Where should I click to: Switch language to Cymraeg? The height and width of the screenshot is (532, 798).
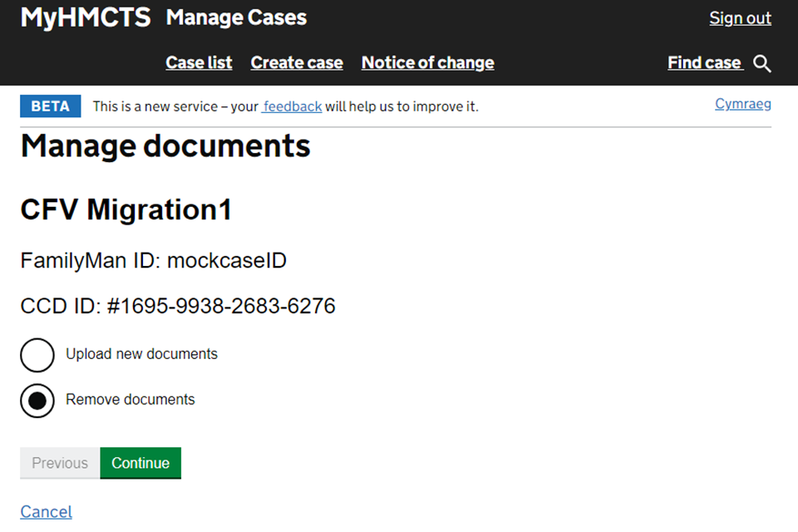point(742,104)
